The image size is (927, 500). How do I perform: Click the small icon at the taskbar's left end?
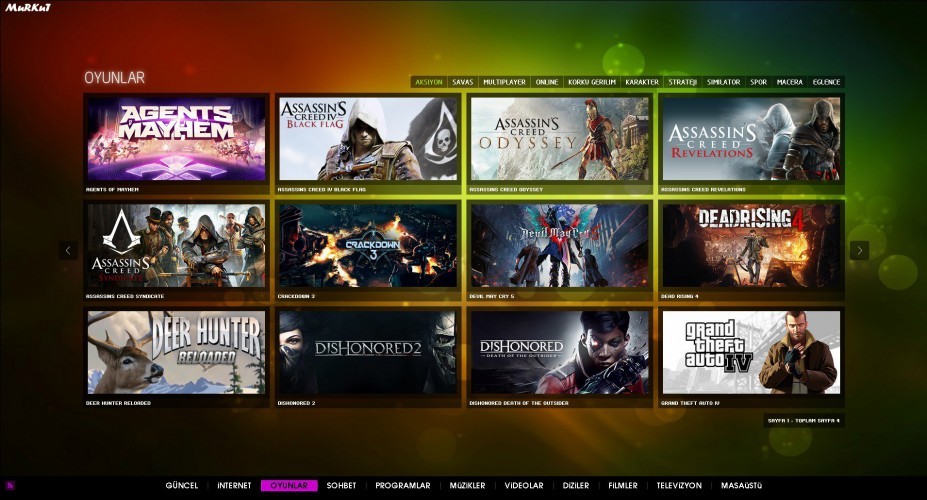(10, 486)
